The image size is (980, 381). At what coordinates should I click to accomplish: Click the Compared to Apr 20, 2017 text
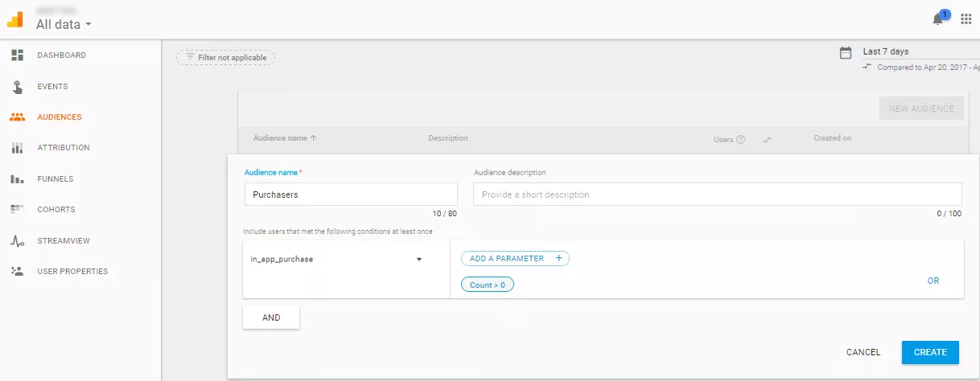[928, 68]
